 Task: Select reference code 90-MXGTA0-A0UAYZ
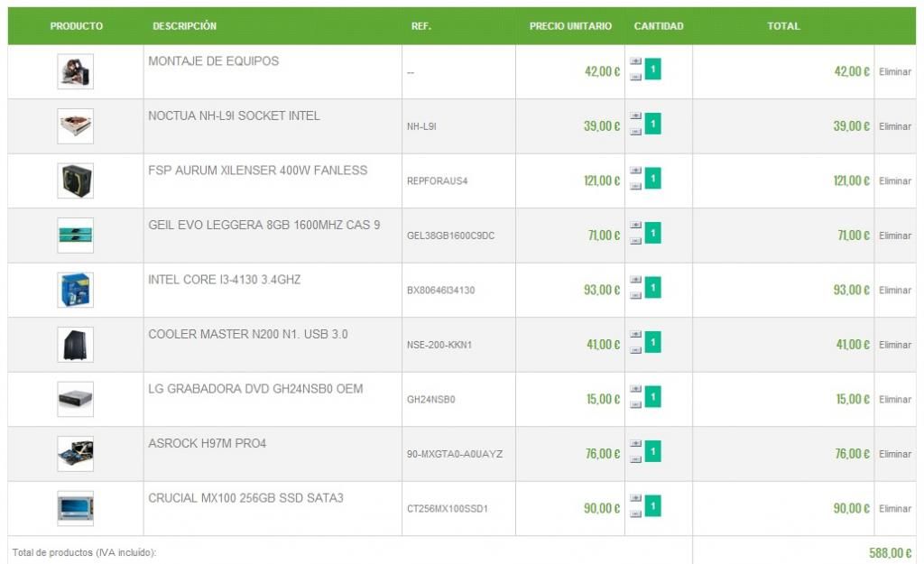455,455
